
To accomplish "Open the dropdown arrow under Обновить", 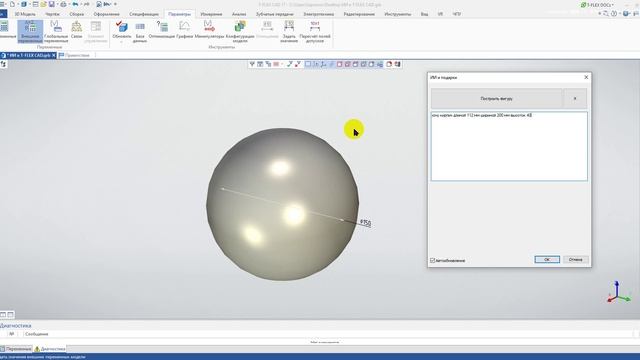I will click(x=122, y=42).
